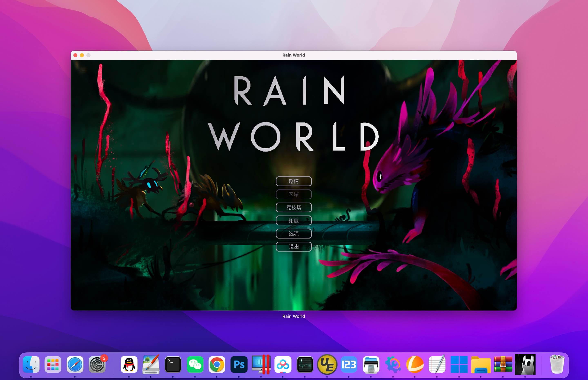
Task: Open Launchpad in the dock
Action: pyautogui.click(x=53, y=364)
